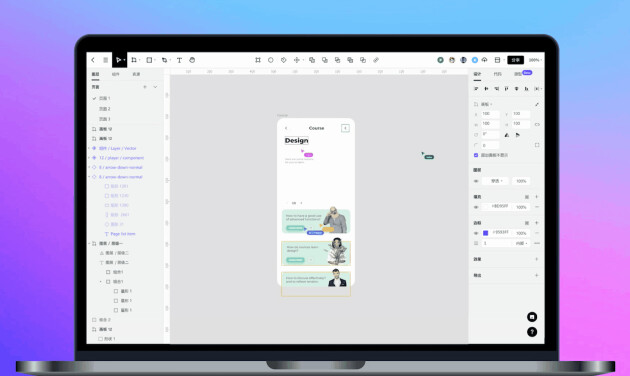Open the layer blend mode dropdown
The width and height of the screenshot is (630, 376).
[496, 181]
